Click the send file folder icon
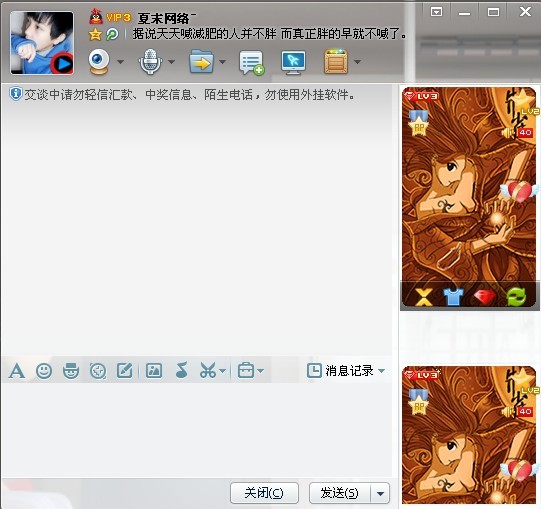This screenshot has width=541, height=509. [x=201, y=62]
